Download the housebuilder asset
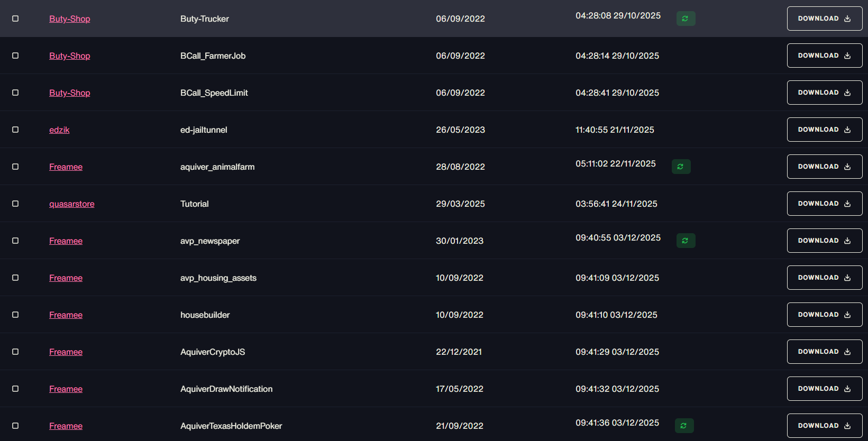This screenshot has height=441, width=868. [825, 315]
